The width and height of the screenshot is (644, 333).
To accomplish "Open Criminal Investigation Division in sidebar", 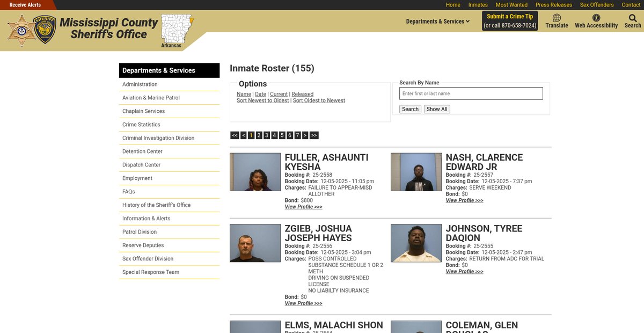I will point(169,138).
